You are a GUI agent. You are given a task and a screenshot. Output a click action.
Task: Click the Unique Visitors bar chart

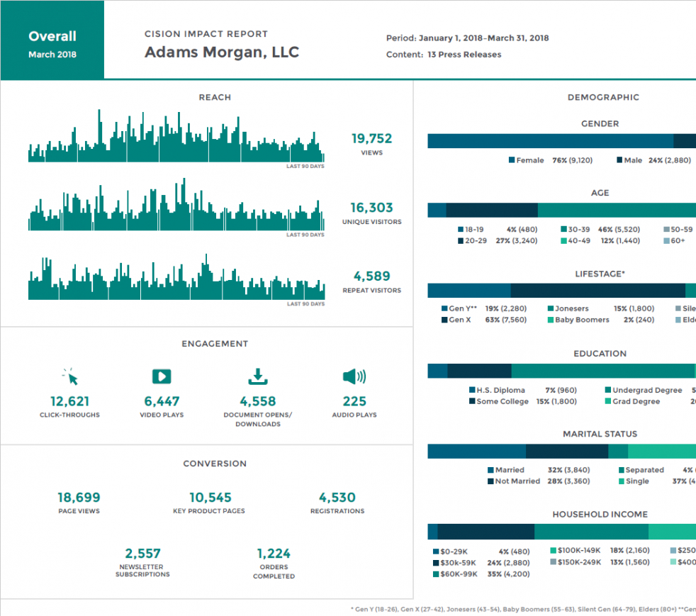pyautogui.click(x=176, y=205)
